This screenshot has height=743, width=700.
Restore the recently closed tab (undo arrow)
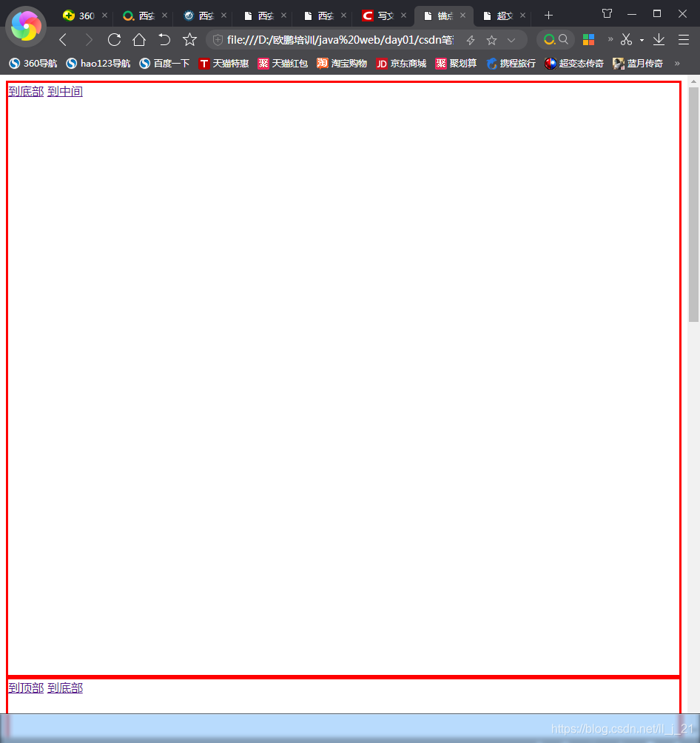point(164,40)
